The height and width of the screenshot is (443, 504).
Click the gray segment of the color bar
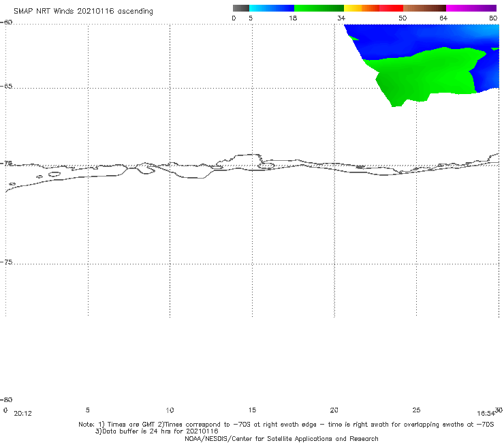(x=241, y=8)
